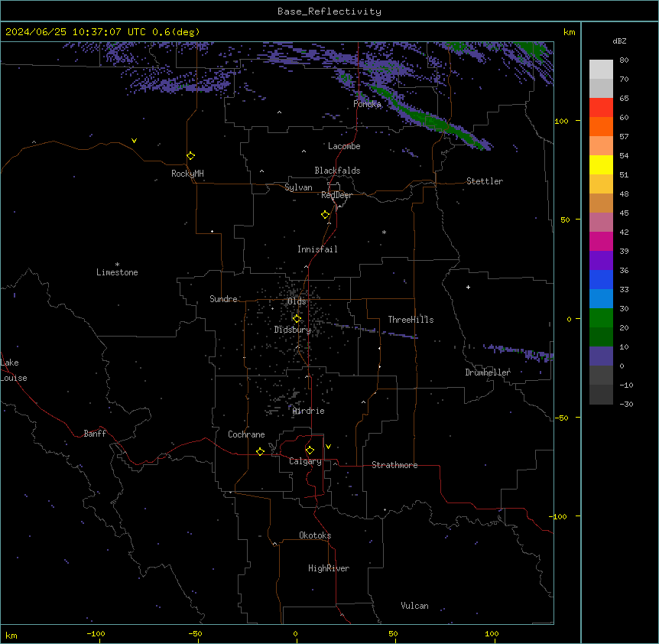Click the Olds label
This screenshot has width=659, height=644.
[297, 301]
